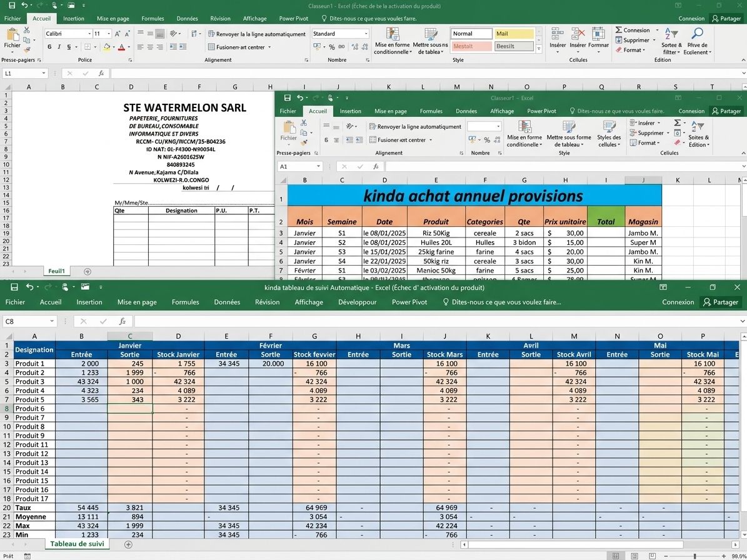Open the Calibri font name dropdown

[x=89, y=34]
